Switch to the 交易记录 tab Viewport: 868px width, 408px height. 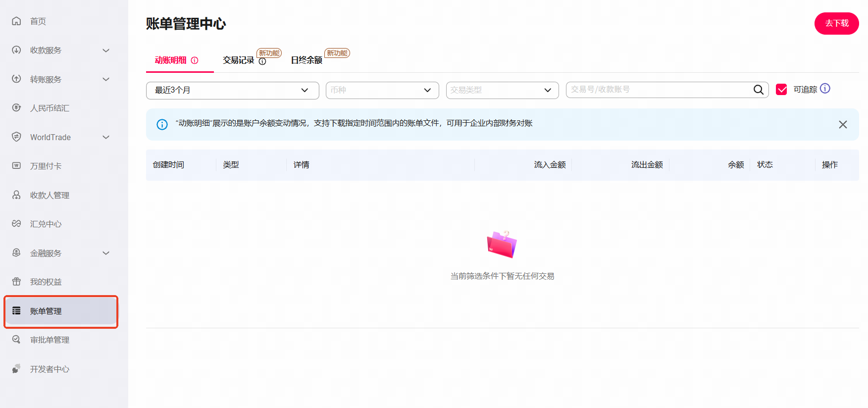point(238,60)
